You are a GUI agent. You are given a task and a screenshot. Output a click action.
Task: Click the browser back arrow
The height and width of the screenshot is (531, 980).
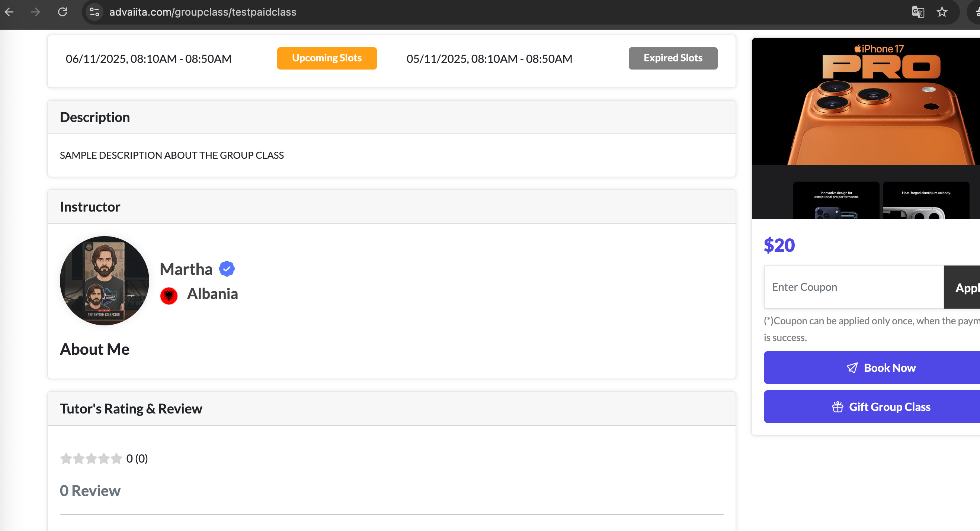(x=9, y=12)
